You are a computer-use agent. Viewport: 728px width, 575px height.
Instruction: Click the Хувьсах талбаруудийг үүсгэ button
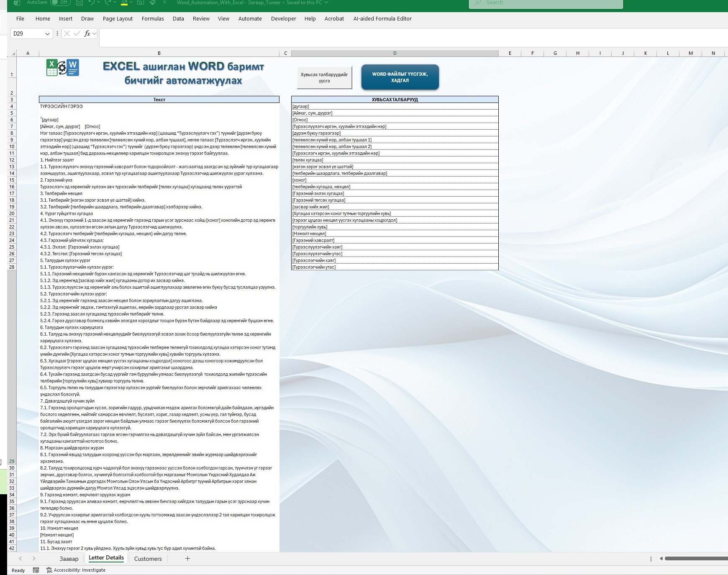(x=324, y=77)
